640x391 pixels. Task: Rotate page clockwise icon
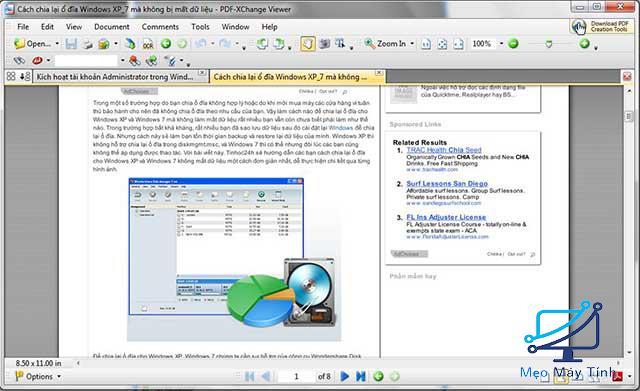279,44
